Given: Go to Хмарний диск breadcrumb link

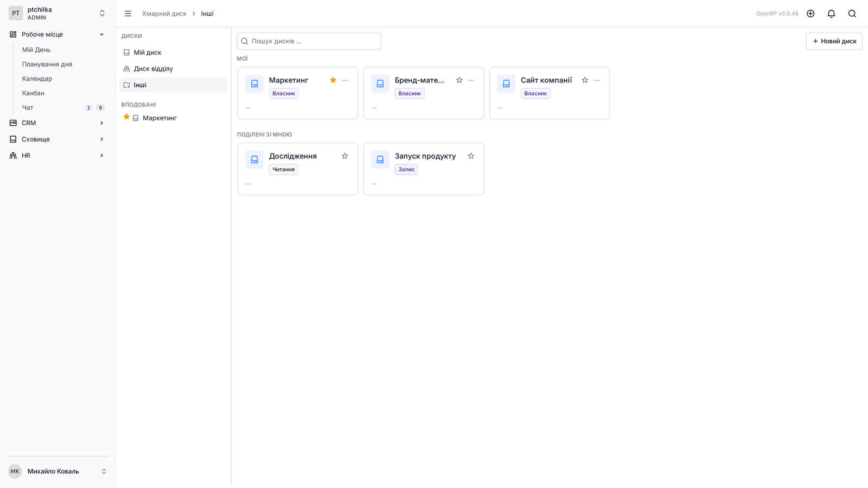Looking at the screenshot, I should pyautogui.click(x=164, y=14).
